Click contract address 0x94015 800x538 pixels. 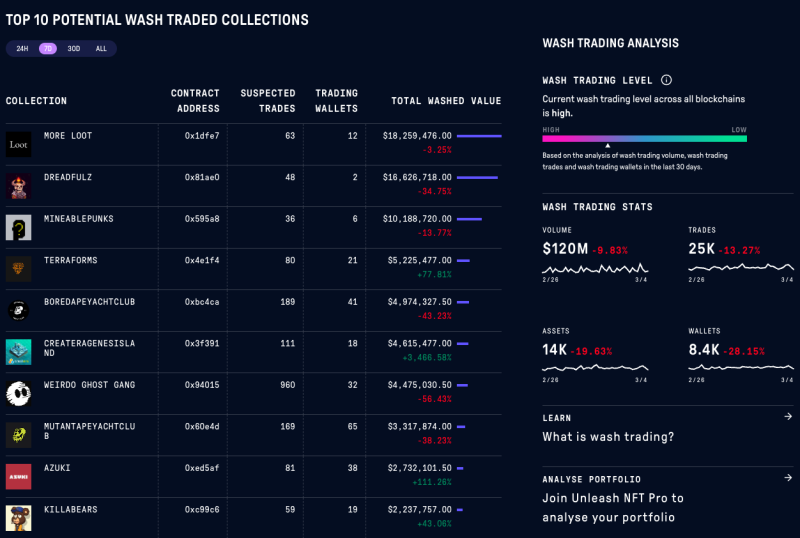pos(202,385)
